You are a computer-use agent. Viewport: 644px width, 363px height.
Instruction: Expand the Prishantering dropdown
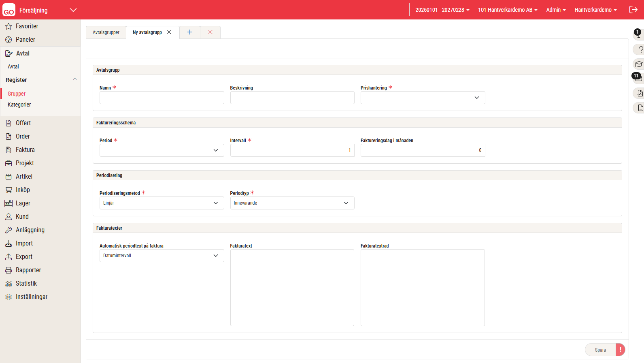423,98
